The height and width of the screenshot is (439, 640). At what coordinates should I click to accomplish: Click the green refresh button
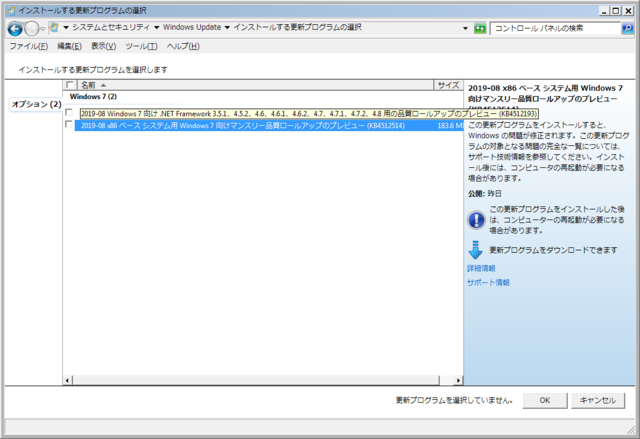point(480,28)
